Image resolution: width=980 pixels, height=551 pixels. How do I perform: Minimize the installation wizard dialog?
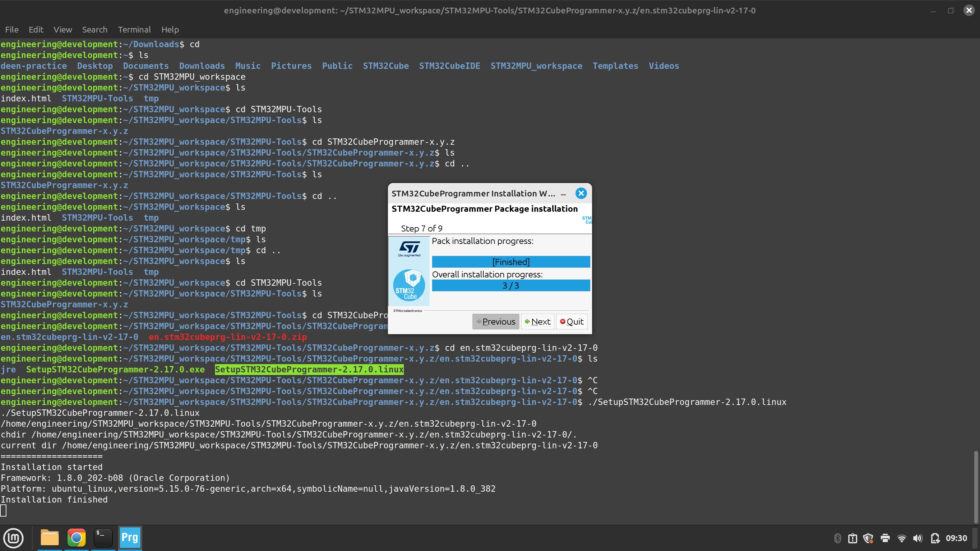563,194
